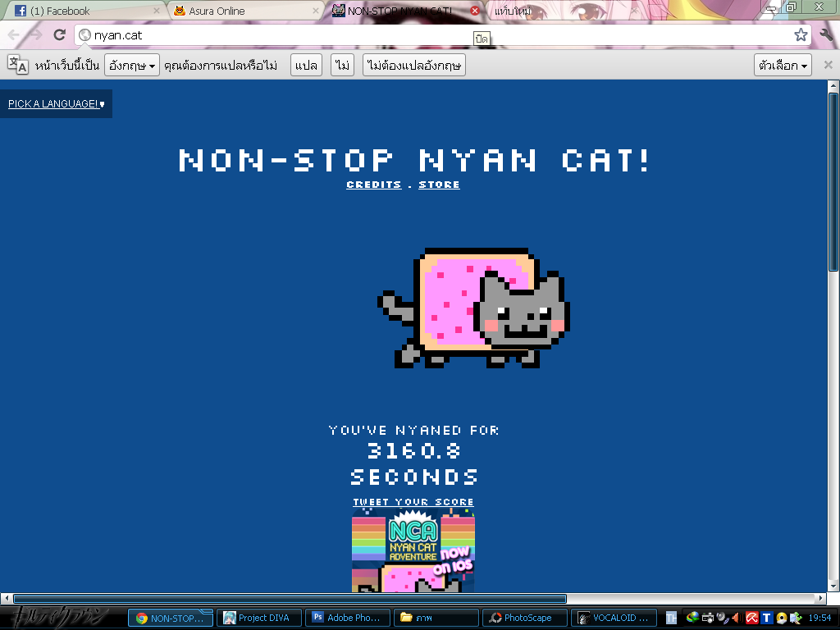Switch to Adobe Photoshop taskbar window
Image resolution: width=840 pixels, height=630 pixels.
(x=348, y=618)
